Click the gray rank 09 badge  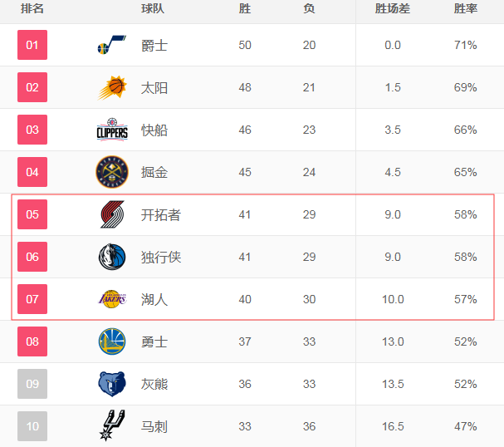pyautogui.click(x=32, y=384)
